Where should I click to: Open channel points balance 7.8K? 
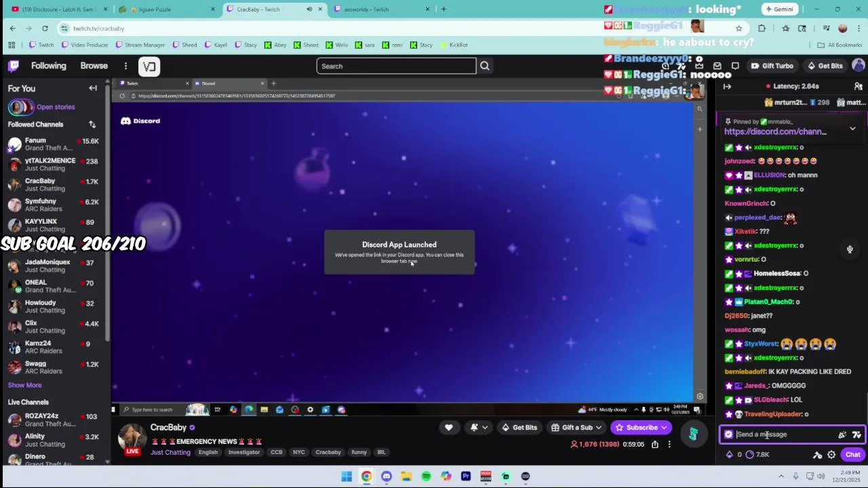tap(757, 455)
